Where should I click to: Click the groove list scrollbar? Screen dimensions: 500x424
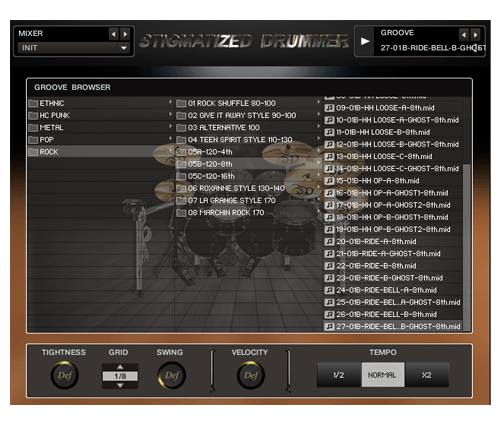coord(467,247)
